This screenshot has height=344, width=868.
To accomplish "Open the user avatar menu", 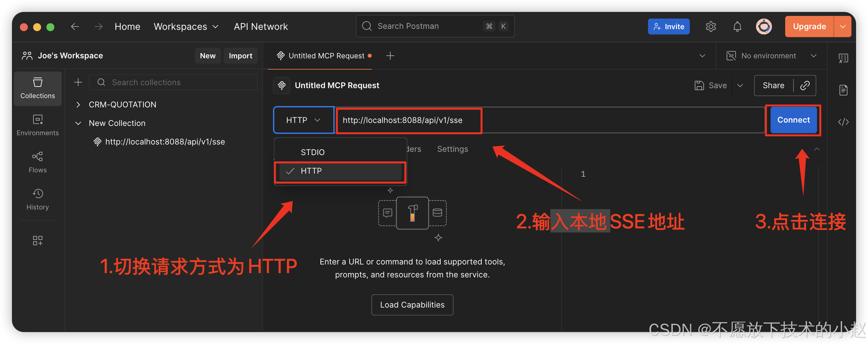I will point(764,26).
